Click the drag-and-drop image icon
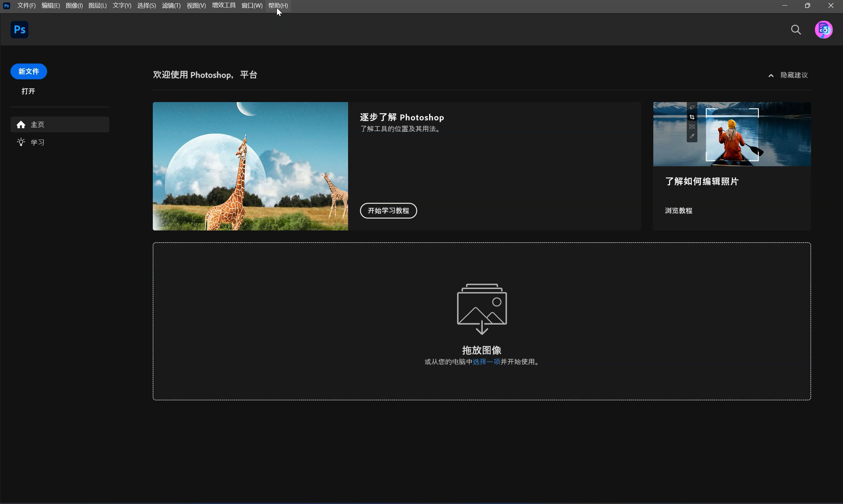This screenshot has width=843, height=504. (x=482, y=308)
